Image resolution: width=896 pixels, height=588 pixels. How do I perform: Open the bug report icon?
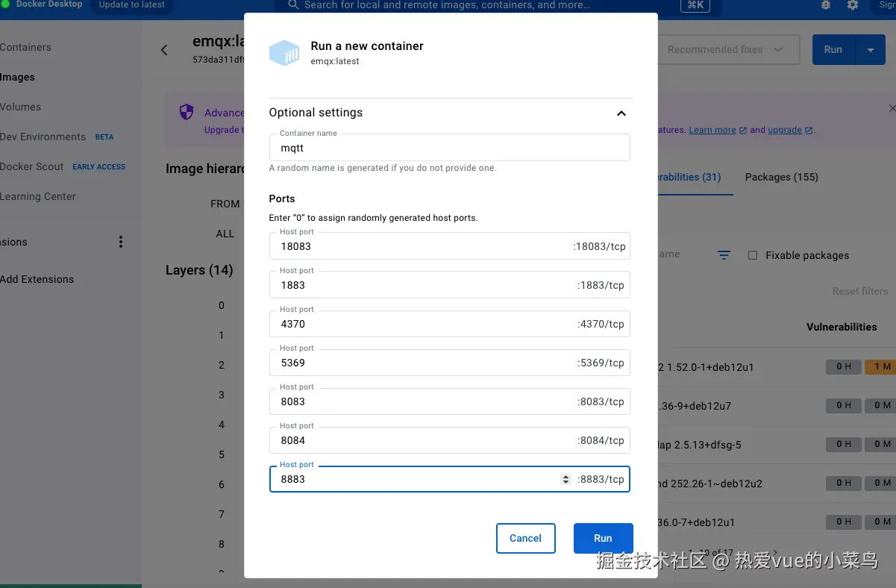pos(825,5)
